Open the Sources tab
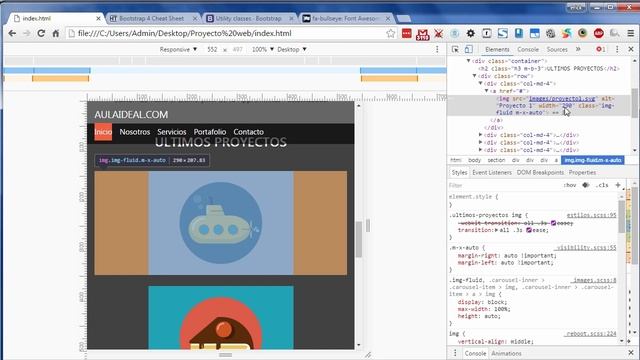The width and height of the screenshot is (640, 360). click(x=557, y=49)
